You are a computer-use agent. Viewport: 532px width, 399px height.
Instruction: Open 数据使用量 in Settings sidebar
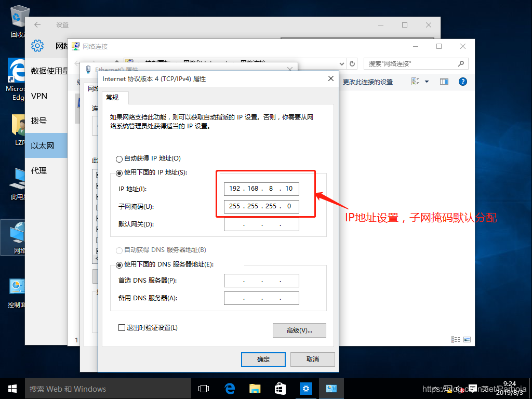46,71
